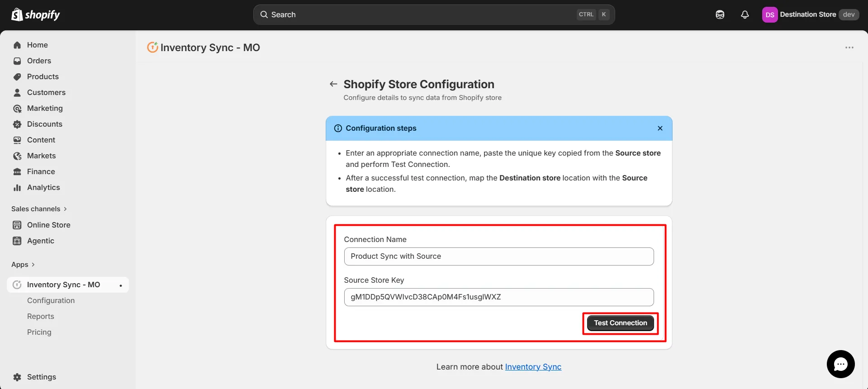Click the search magnifier icon

click(x=264, y=14)
